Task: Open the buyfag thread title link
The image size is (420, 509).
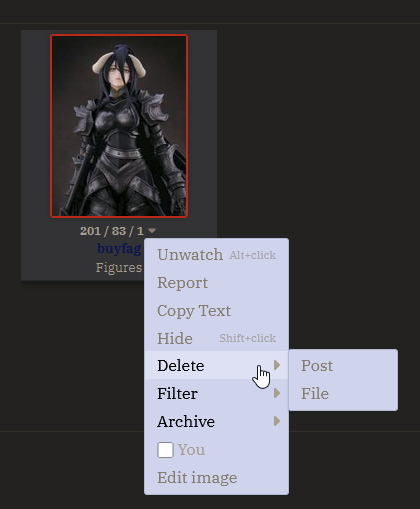Action: (119, 248)
